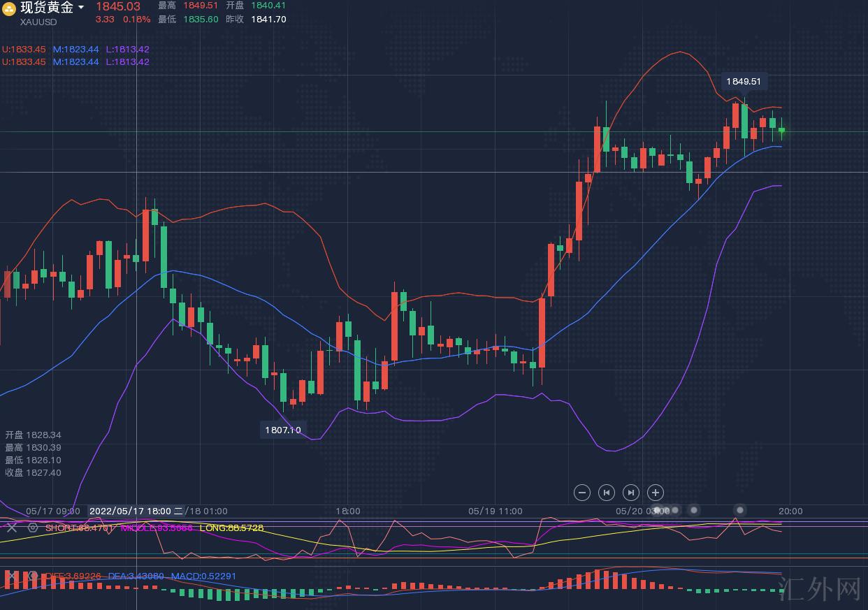This screenshot has height=610, width=868.
Task: Expand the 现货黄金 symbol dropdown arrow
Action: coord(81,8)
